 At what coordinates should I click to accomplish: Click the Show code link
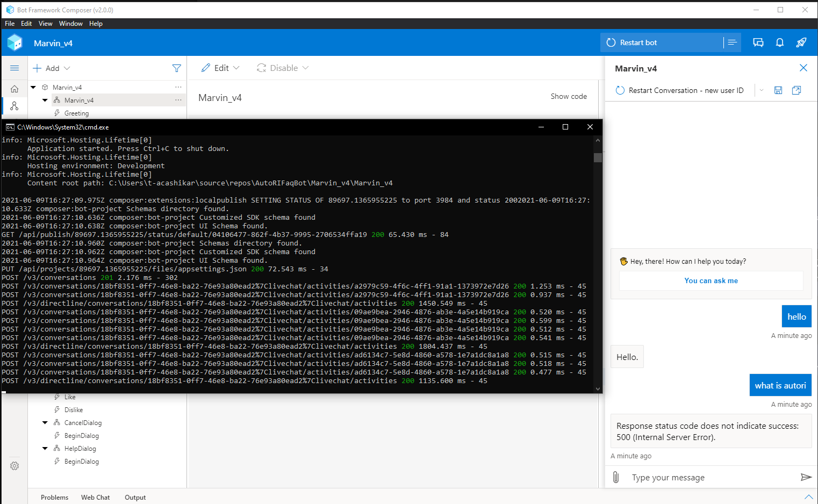point(569,96)
